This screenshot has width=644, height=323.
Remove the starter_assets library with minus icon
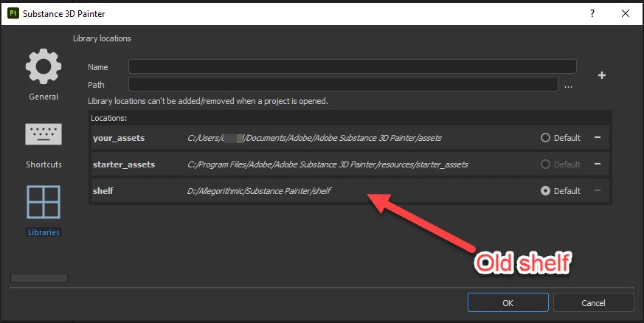[598, 164]
